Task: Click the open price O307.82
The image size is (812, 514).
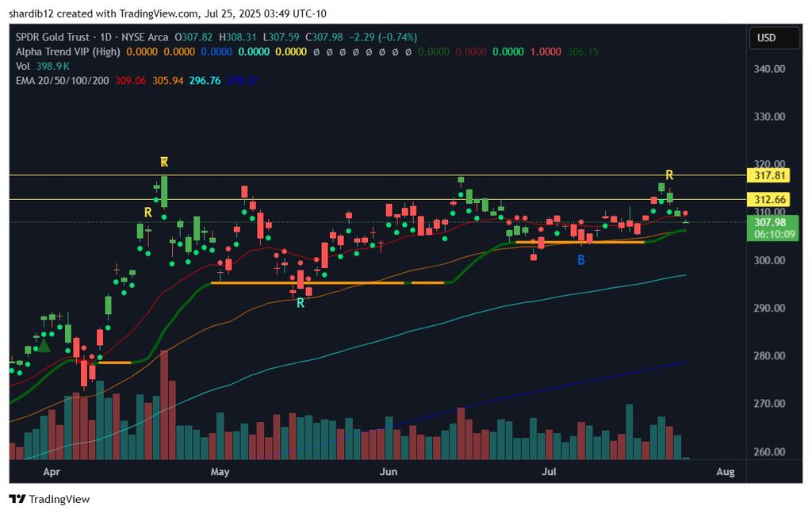Action: coord(193,37)
